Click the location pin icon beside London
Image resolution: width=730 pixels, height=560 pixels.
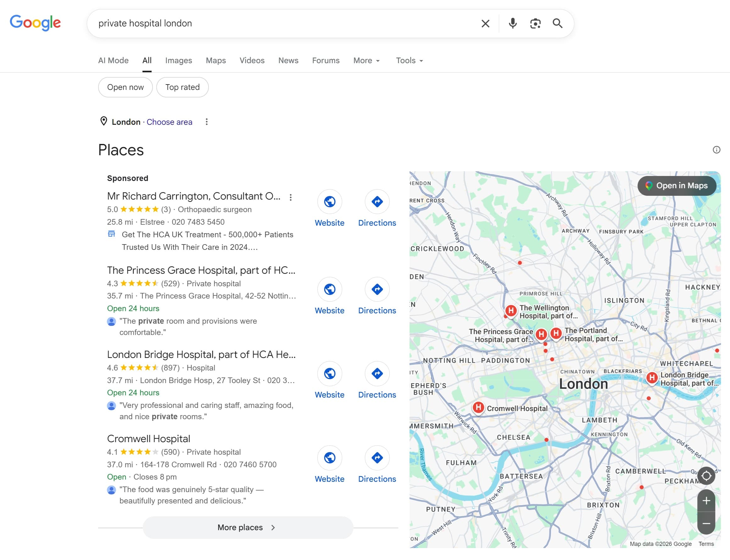(104, 121)
